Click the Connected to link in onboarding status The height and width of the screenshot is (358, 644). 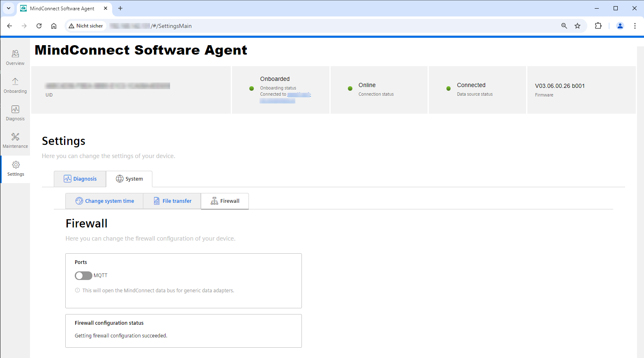(285, 97)
